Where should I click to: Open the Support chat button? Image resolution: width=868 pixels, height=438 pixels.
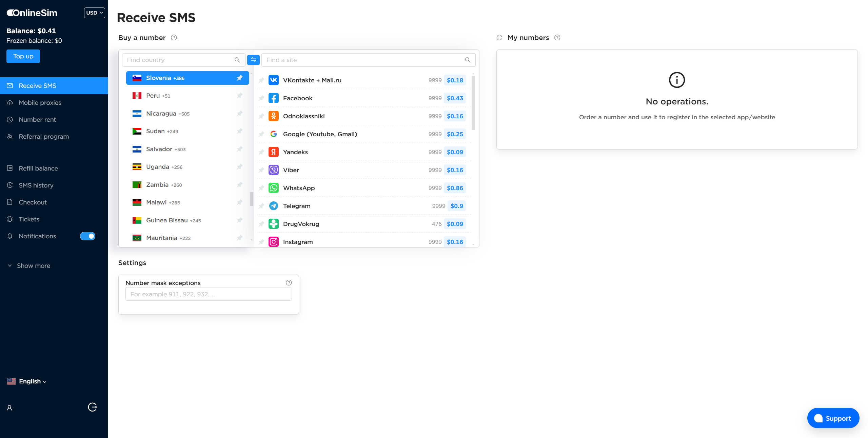coord(833,418)
